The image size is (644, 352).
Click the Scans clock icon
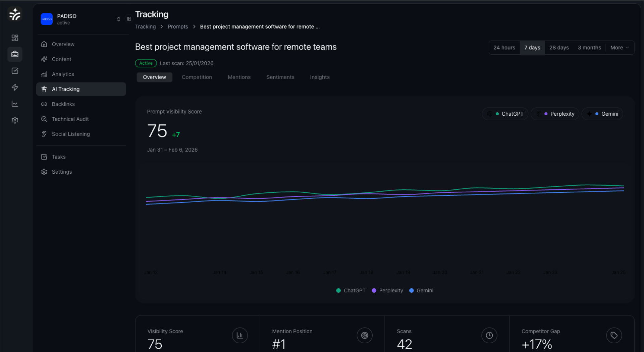(x=489, y=335)
